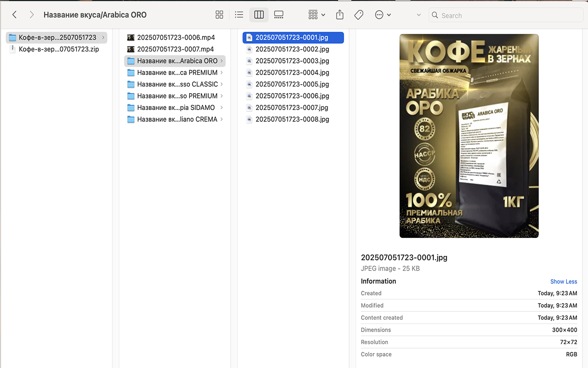Click the forward navigation arrow

tap(31, 14)
